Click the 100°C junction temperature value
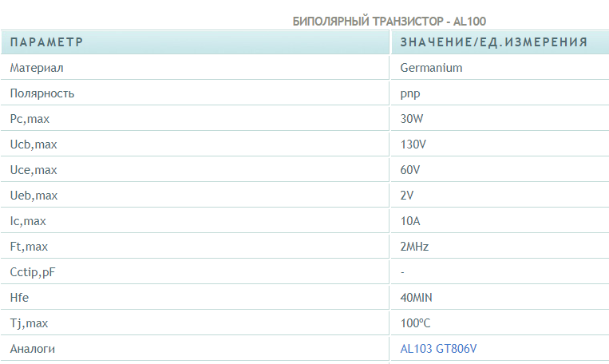609x364 pixels. point(415,323)
